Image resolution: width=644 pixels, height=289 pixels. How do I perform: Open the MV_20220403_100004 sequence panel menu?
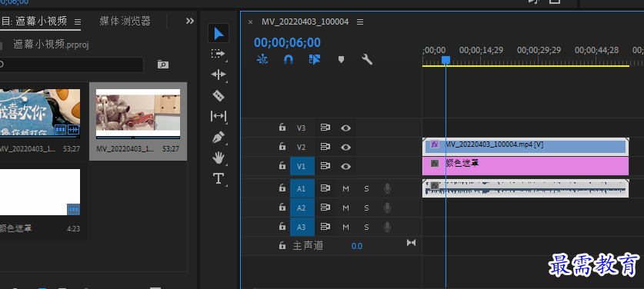tap(360, 22)
